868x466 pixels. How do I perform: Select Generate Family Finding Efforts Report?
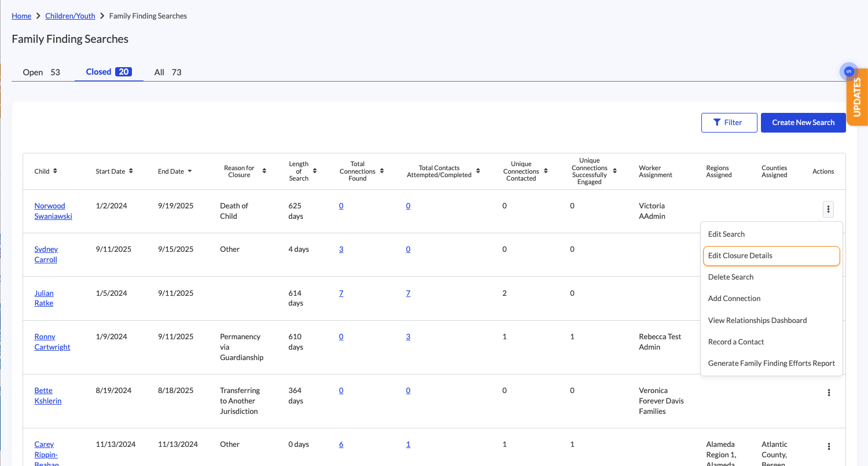click(x=771, y=364)
